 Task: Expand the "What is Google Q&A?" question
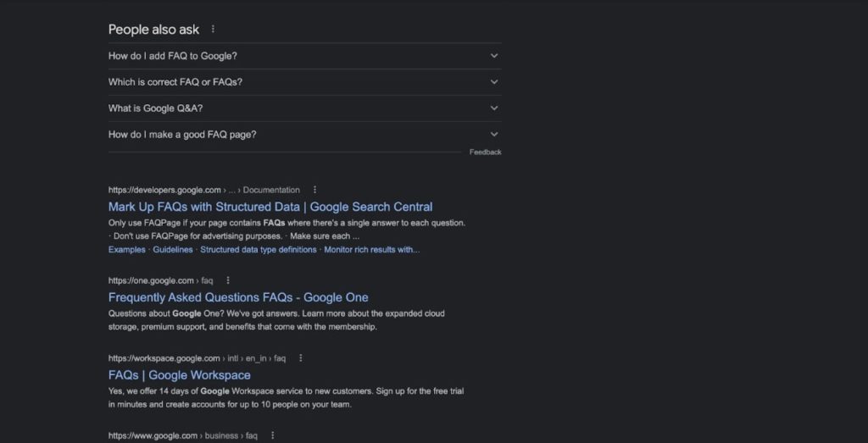pyautogui.click(x=494, y=108)
